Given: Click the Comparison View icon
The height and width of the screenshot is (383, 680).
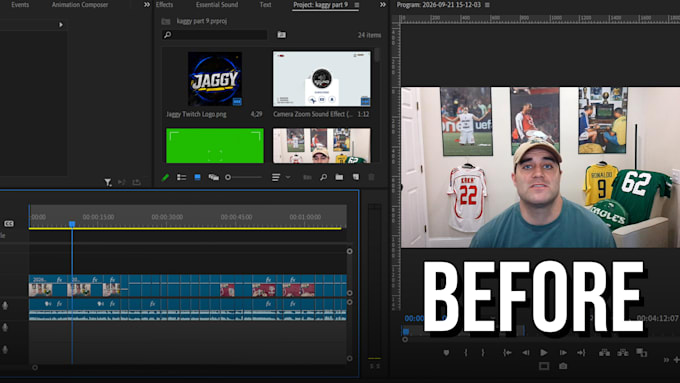Looking at the screenshot, I should [x=641, y=353].
